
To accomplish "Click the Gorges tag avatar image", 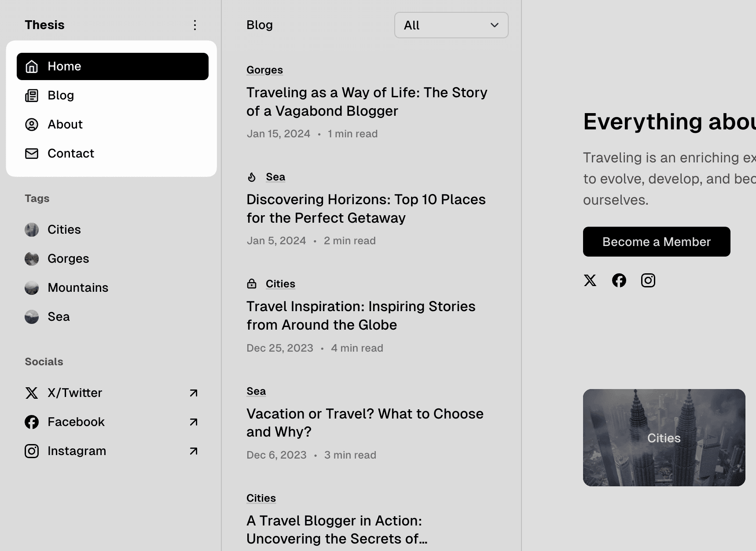I will 32,259.
